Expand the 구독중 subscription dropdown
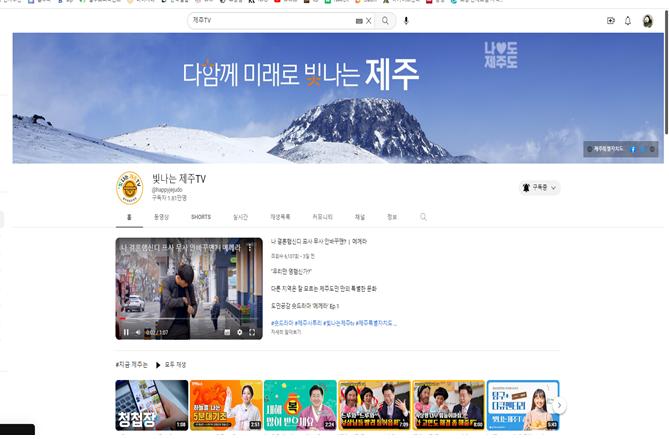This screenshot has height=439, width=669. coord(540,188)
